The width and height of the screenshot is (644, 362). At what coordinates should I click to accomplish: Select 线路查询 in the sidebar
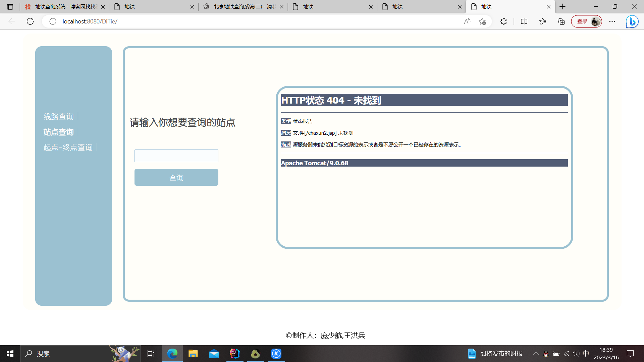[58, 117]
